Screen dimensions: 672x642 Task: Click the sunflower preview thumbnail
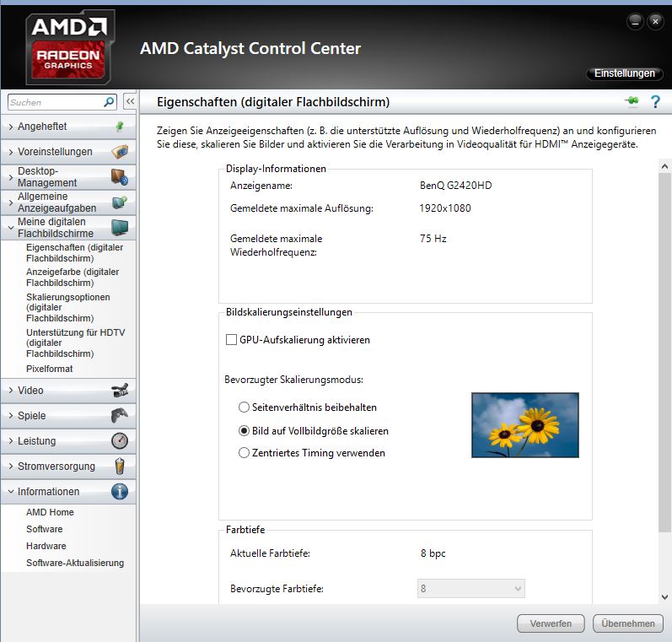click(525, 425)
